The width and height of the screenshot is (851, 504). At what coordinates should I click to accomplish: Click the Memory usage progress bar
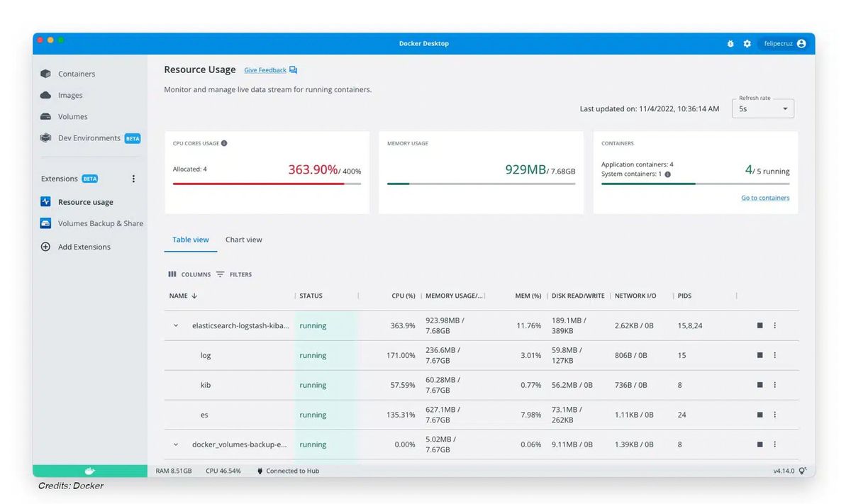click(481, 184)
